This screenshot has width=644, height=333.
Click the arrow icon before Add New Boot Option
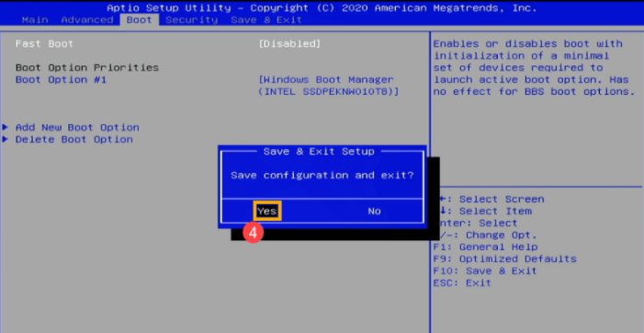[x=6, y=127]
